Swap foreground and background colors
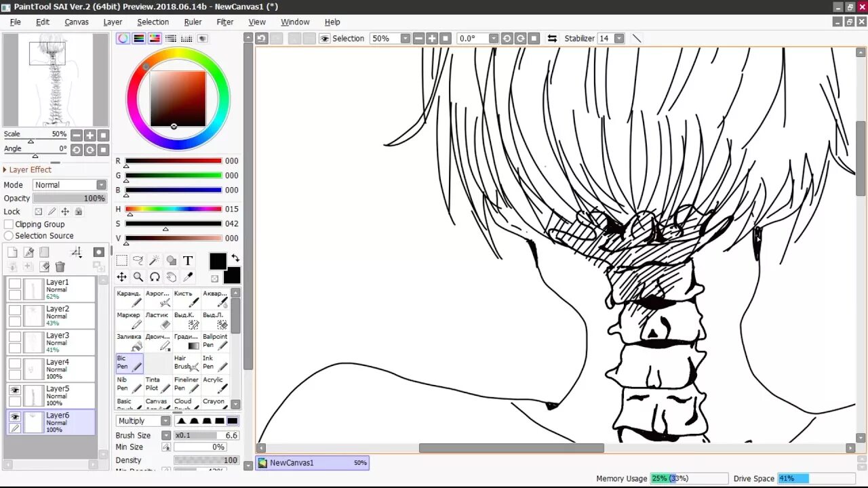Image resolution: width=868 pixels, height=488 pixels. tap(235, 258)
